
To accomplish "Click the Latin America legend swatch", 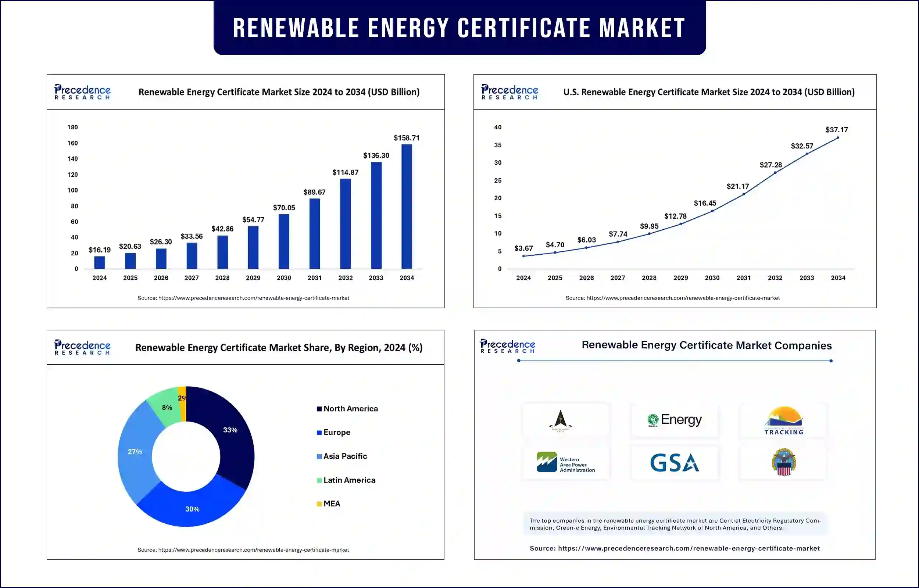I will point(319,480).
